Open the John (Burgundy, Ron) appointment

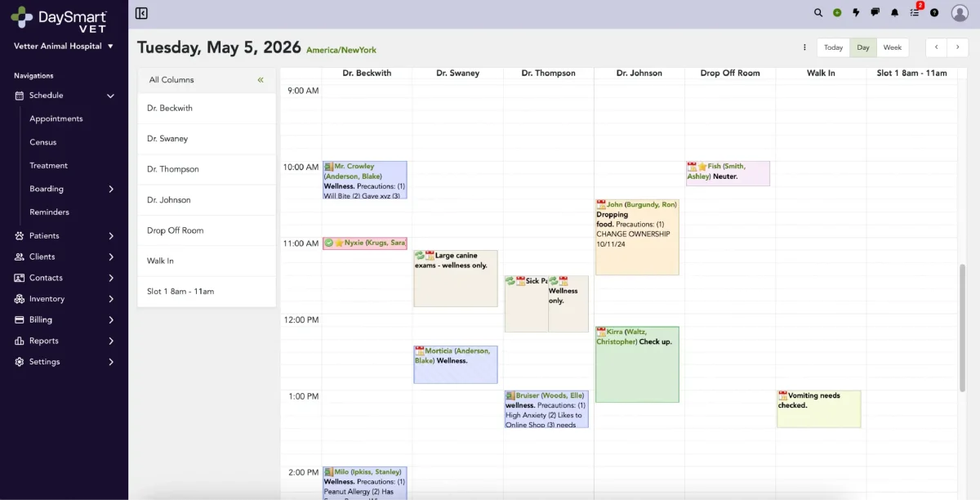pos(637,237)
